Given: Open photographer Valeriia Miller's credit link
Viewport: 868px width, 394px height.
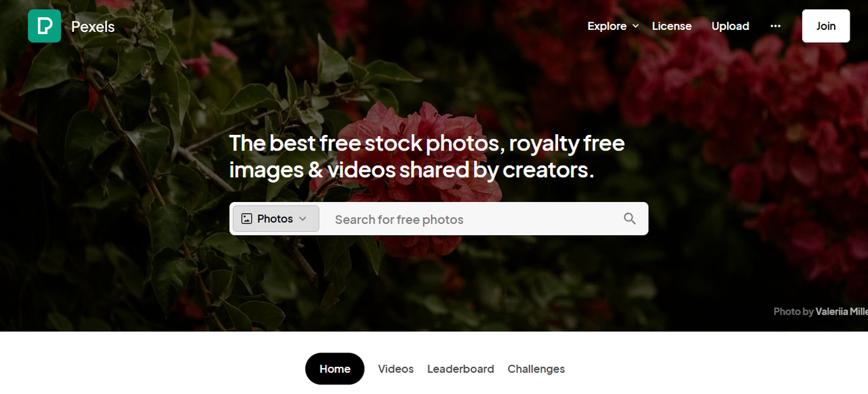Looking at the screenshot, I should click(x=842, y=311).
